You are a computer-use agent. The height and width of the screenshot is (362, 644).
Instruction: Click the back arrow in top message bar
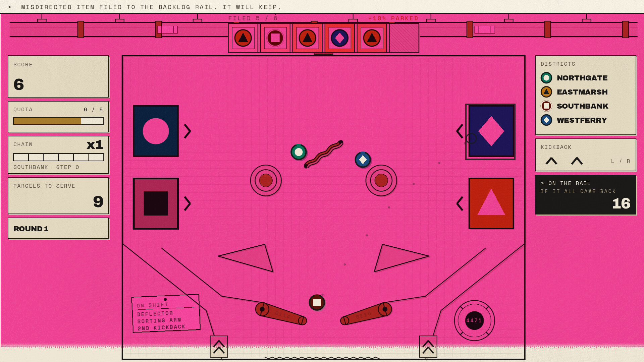point(10,7)
